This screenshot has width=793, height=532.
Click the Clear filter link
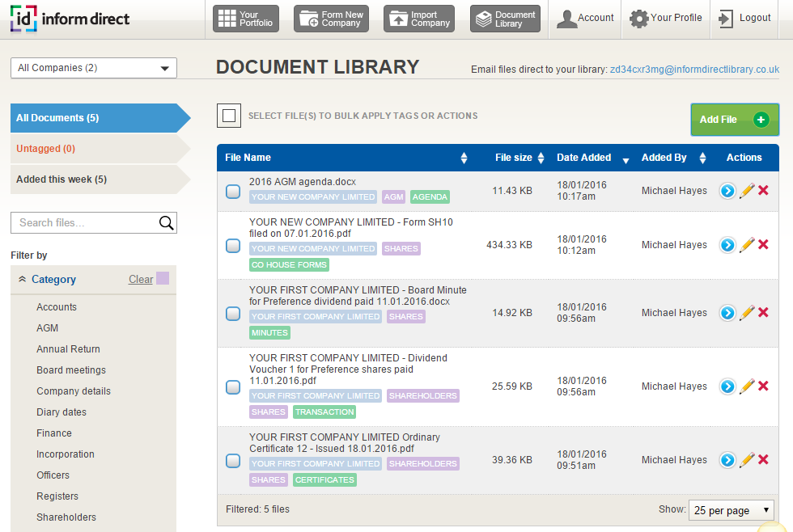point(140,280)
